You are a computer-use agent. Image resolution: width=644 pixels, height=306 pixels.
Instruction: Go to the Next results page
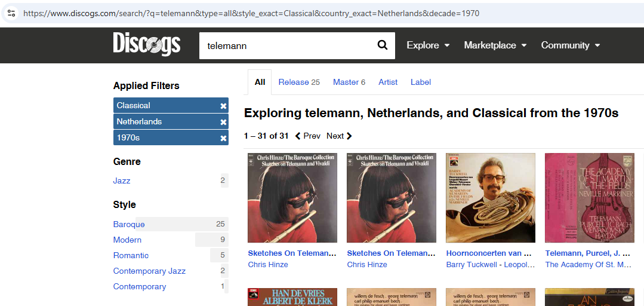point(339,136)
